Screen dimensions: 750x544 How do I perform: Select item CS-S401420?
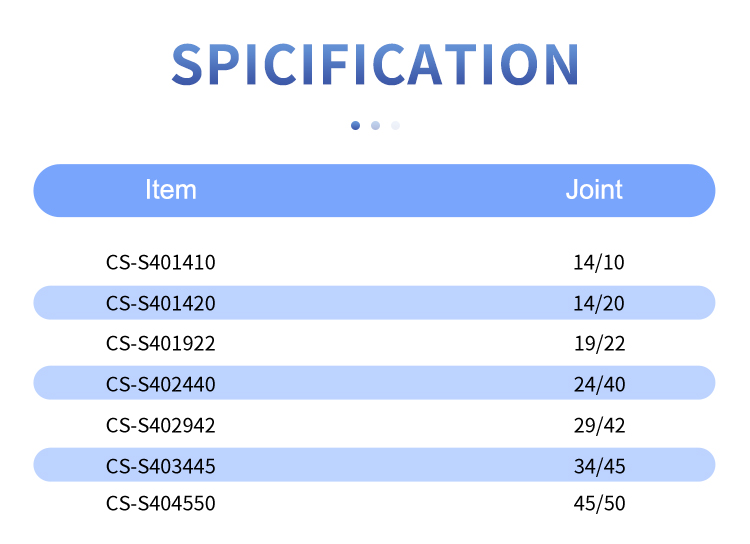coord(161,303)
